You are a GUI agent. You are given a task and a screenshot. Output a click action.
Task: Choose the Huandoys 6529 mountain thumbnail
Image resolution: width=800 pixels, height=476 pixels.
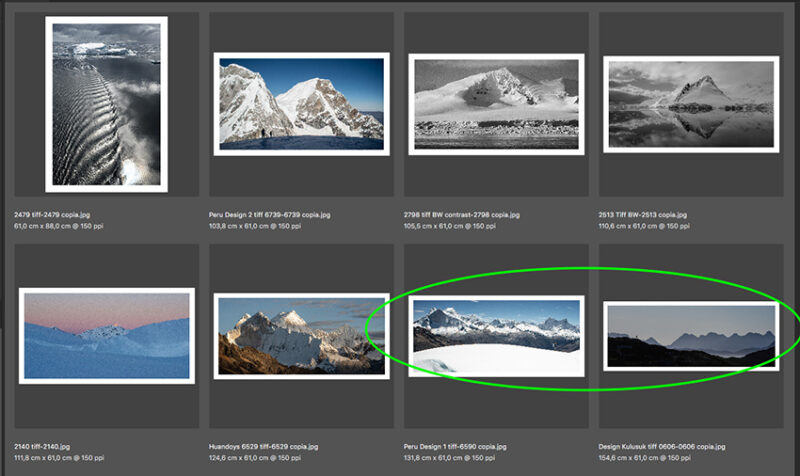[x=301, y=336]
